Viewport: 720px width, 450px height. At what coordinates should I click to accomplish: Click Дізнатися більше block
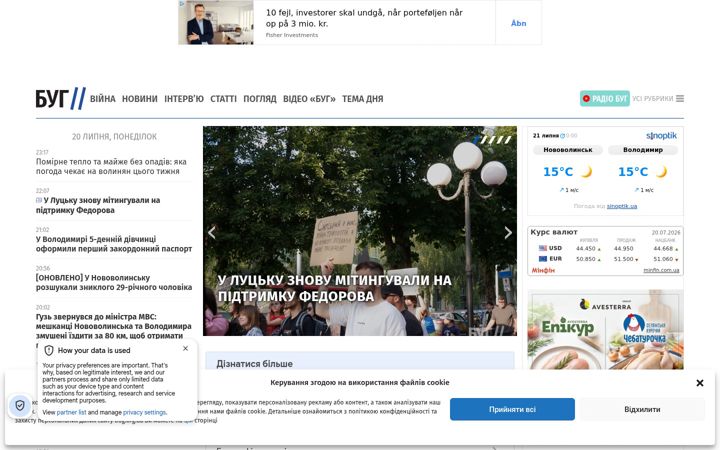pos(360,362)
